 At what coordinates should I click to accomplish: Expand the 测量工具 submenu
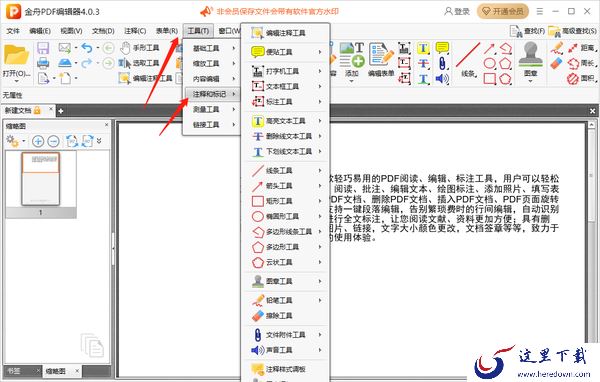(212, 109)
